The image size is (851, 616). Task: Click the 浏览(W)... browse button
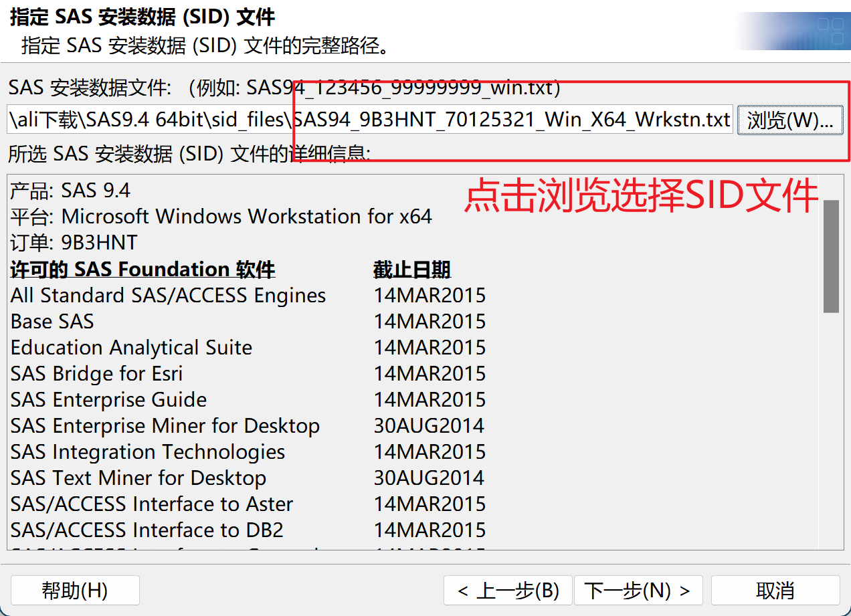(x=790, y=120)
